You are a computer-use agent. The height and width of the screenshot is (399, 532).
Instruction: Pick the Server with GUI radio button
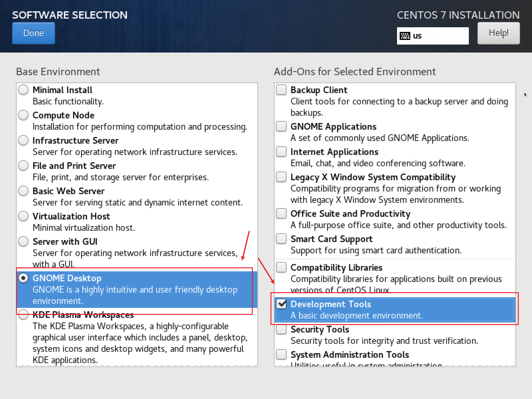[23, 241]
